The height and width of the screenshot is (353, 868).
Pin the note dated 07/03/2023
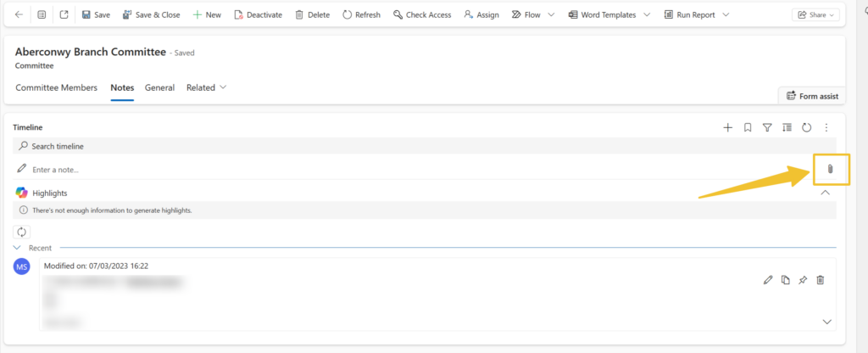coord(803,280)
